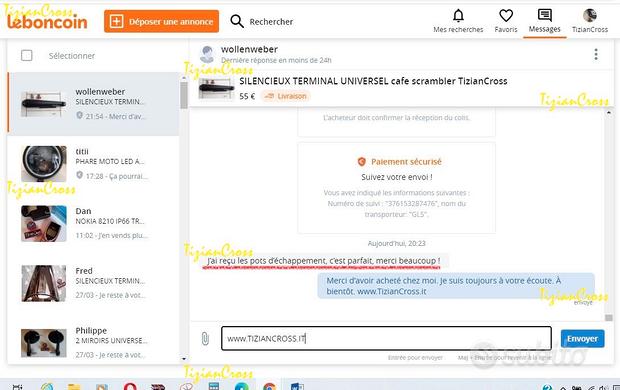Click the search magnifier icon
Viewport: 620px width, 390px height.
pos(237,21)
